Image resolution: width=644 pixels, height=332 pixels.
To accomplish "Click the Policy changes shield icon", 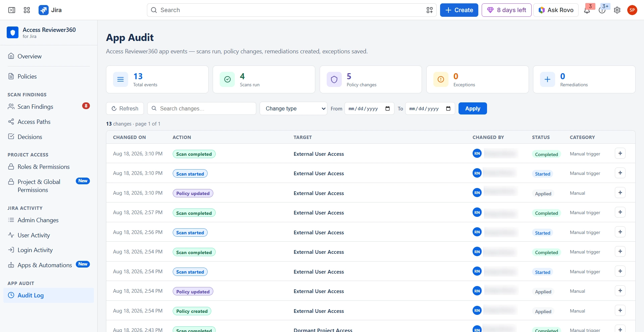I will 334,80.
